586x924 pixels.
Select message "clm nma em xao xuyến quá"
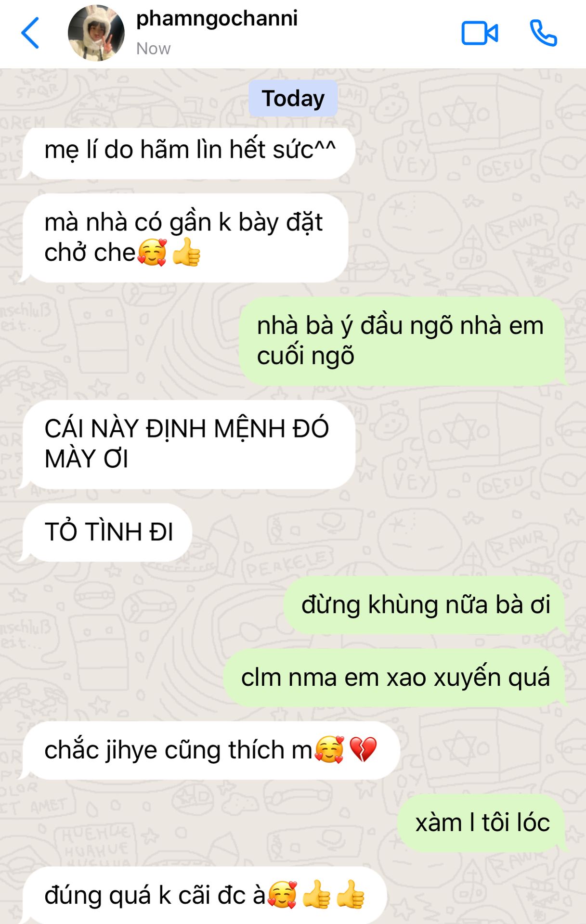(x=394, y=678)
